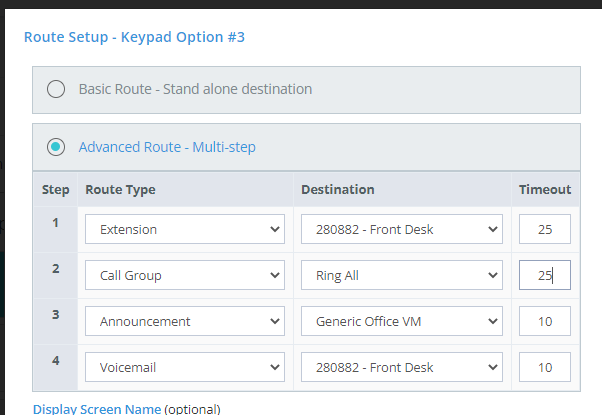Open the step 3 Announcement route type dropdown

(x=185, y=321)
